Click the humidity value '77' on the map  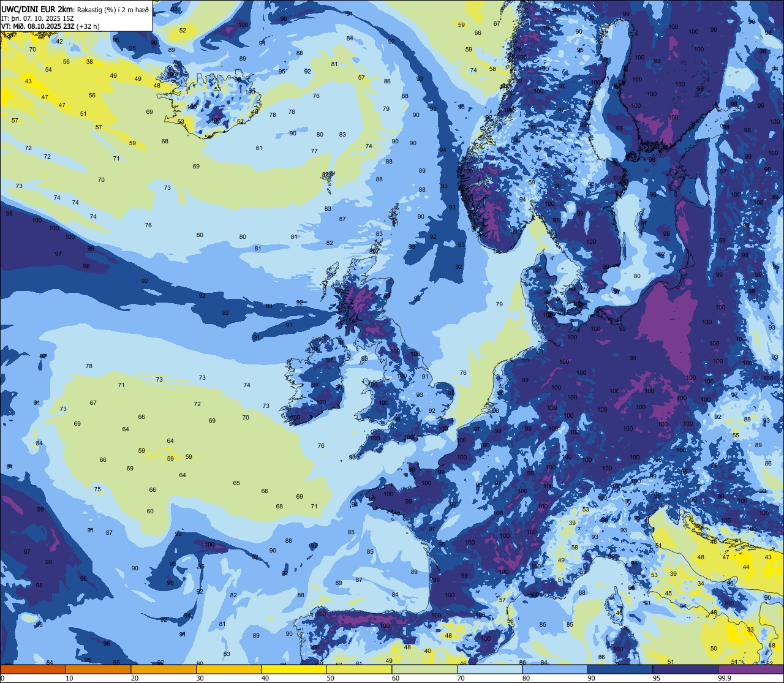(x=314, y=151)
